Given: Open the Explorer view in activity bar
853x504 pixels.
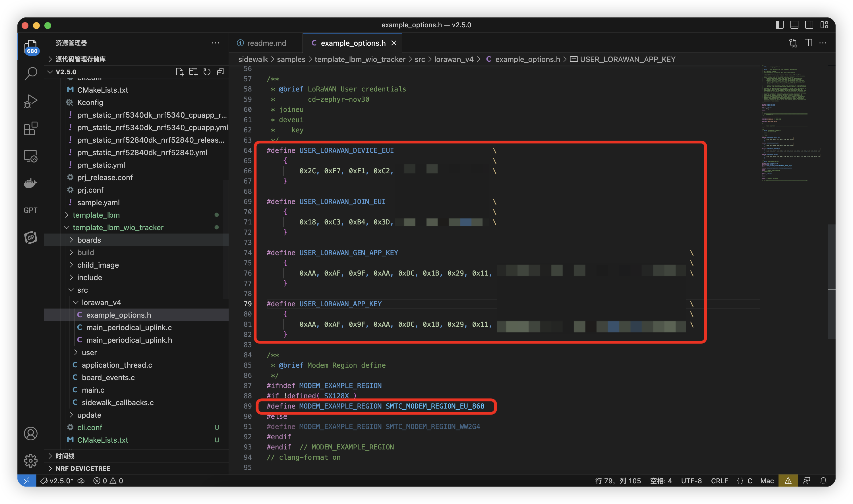Looking at the screenshot, I should pos(31,47).
